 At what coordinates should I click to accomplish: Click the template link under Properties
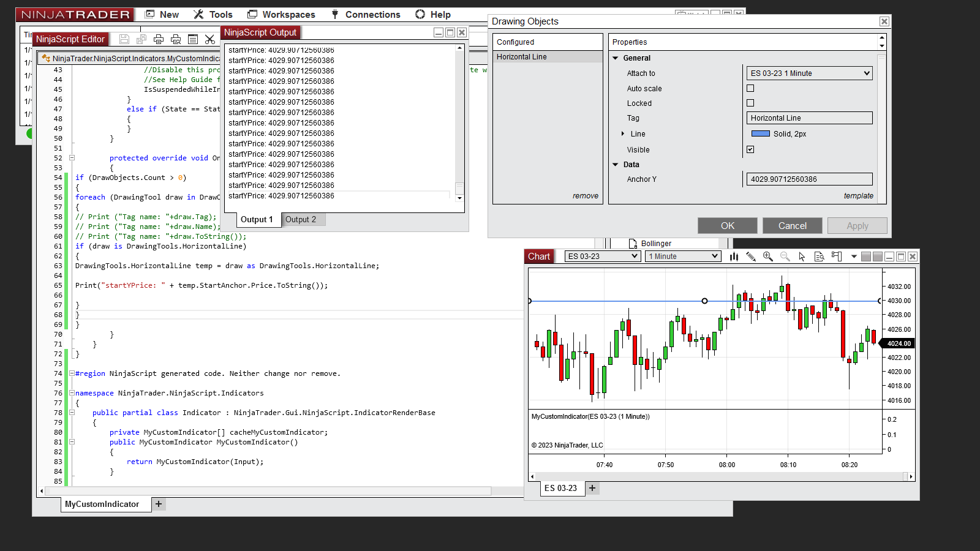tap(859, 196)
